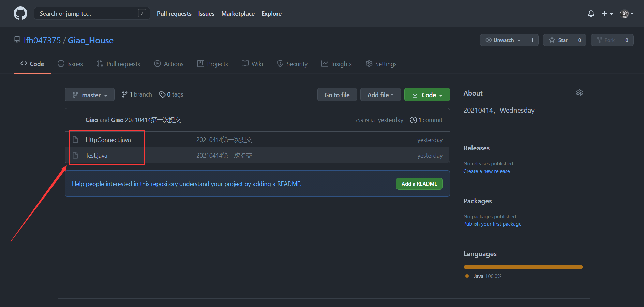
Task: Switch to the Code tab
Action: point(32,64)
